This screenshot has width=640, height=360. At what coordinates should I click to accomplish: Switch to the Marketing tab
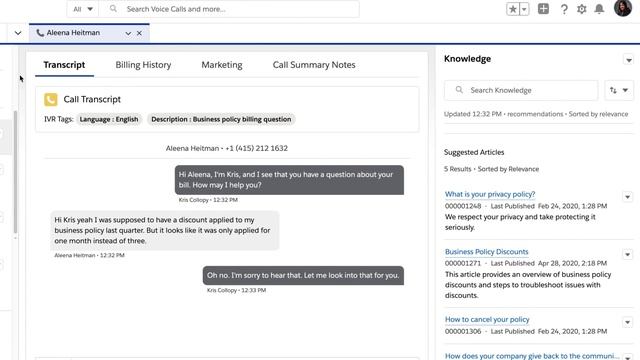(x=222, y=65)
